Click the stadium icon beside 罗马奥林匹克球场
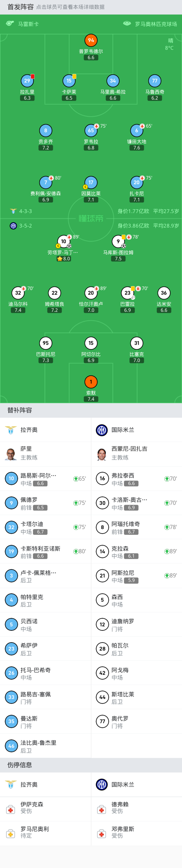This screenshot has height=868, width=182. click(x=127, y=24)
